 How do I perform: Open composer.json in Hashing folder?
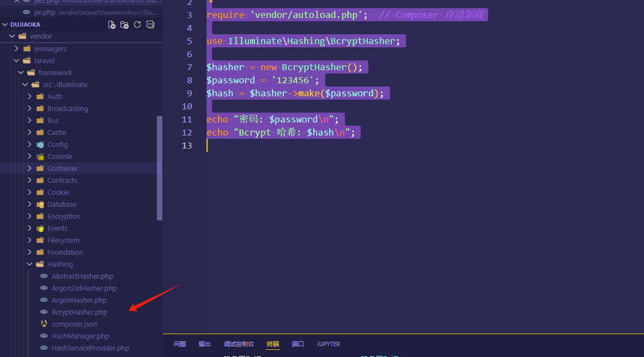tap(74, 324)
